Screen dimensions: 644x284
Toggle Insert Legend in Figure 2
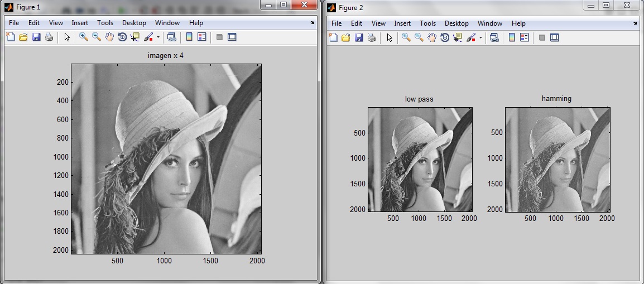tap(524, 38)
